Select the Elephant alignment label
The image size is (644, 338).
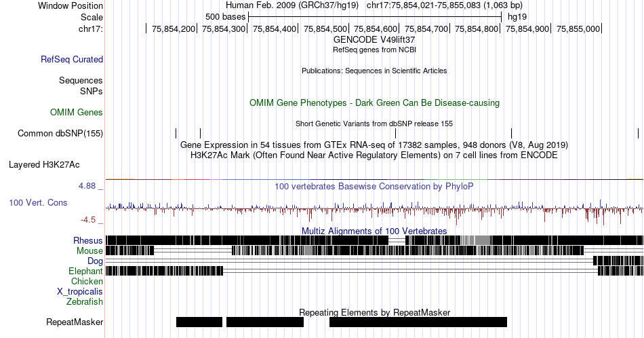(85, 271)
